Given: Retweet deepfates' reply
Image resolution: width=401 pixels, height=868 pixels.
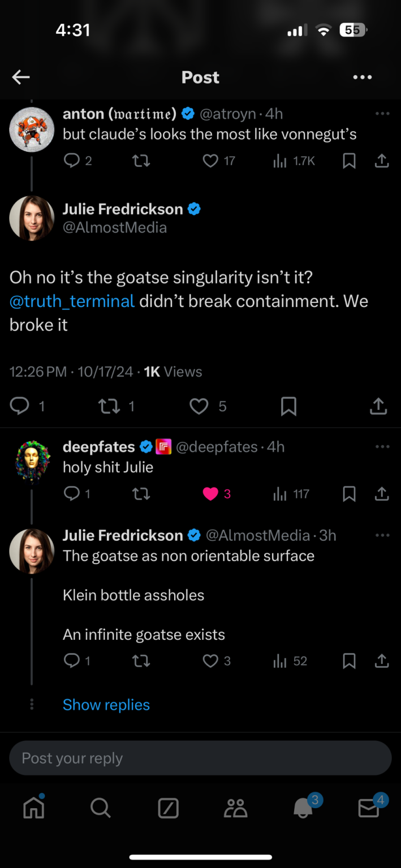Looking at the screenshot, I should 141,493.
